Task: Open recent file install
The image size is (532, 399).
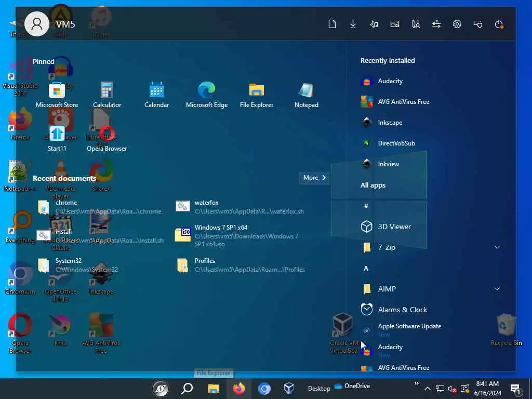Action: click(x=100, y=236)
